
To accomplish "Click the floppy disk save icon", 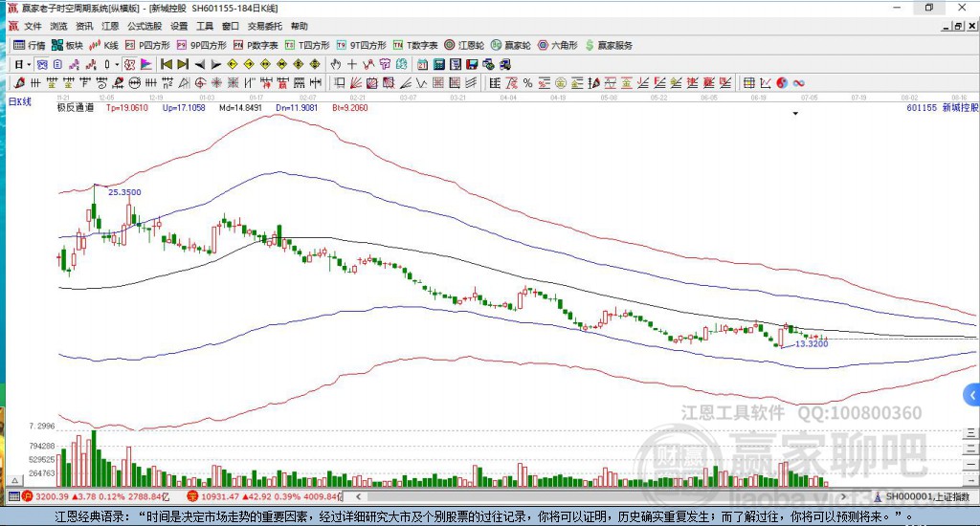I will pos(472,64).
